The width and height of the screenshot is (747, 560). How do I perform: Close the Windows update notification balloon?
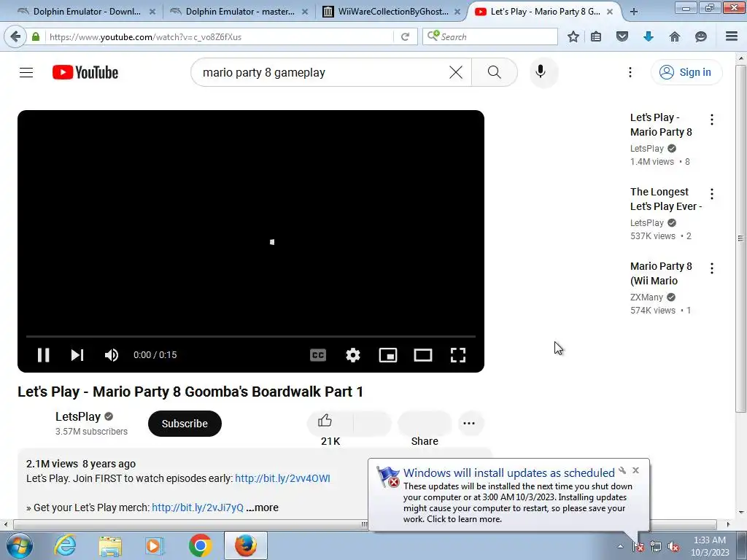pos(635,470)
